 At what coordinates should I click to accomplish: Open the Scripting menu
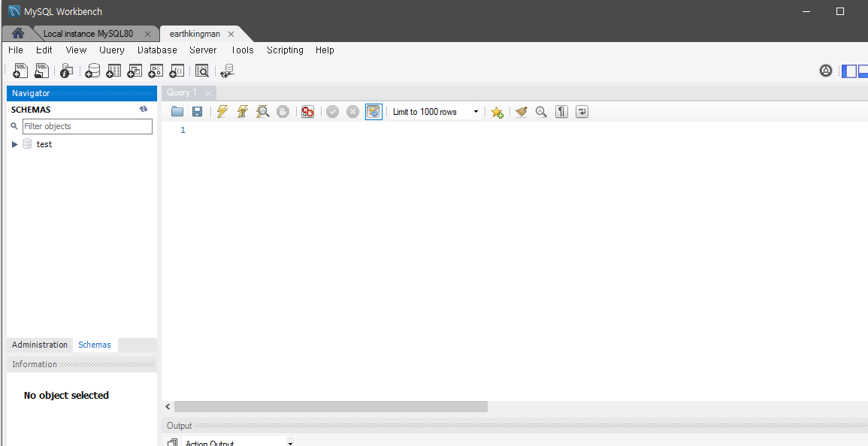(x=285, y=50)
